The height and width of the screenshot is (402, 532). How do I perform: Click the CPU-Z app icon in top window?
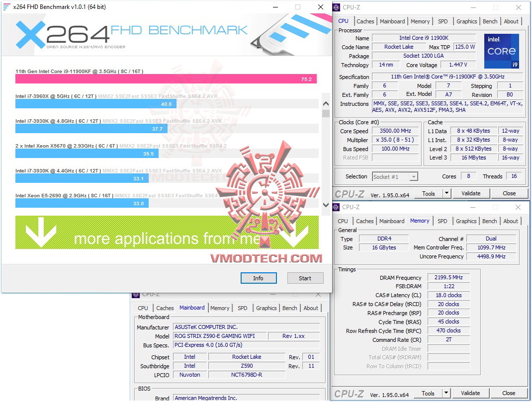click(336, 7)
